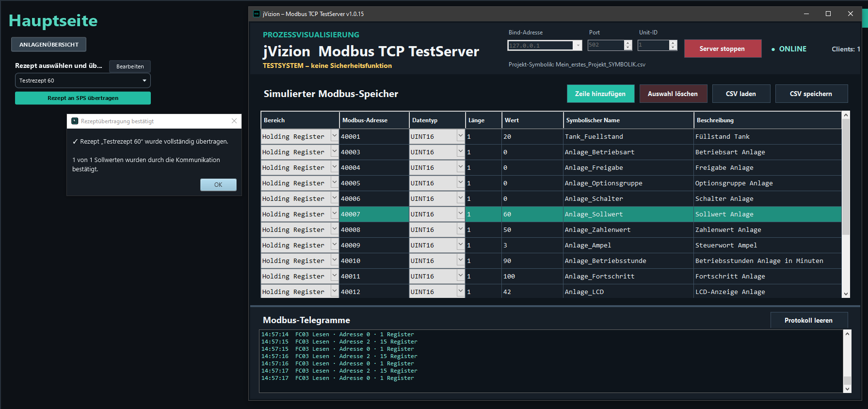Open the Bind-Adresse dropdown arrow

coord(578,46)
